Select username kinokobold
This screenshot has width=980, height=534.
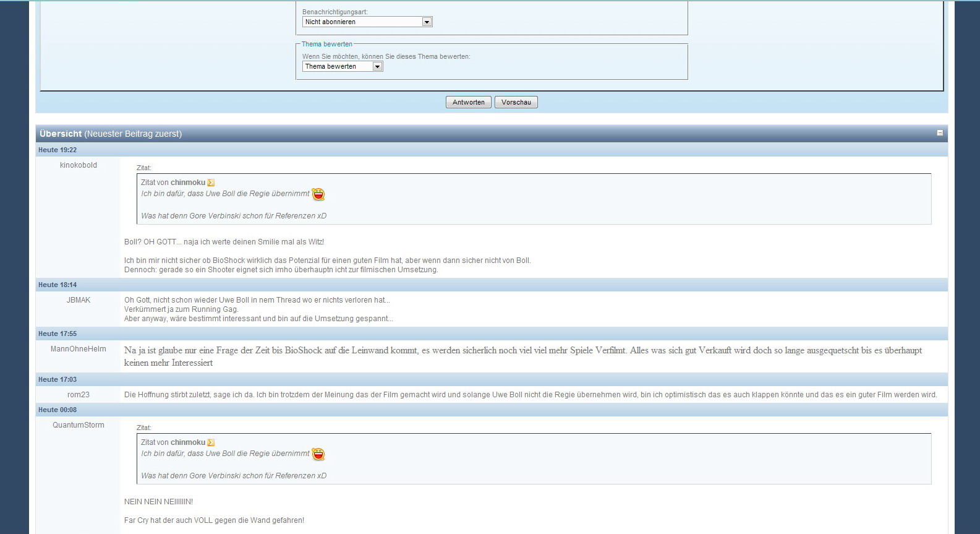(x=79, y=165)
